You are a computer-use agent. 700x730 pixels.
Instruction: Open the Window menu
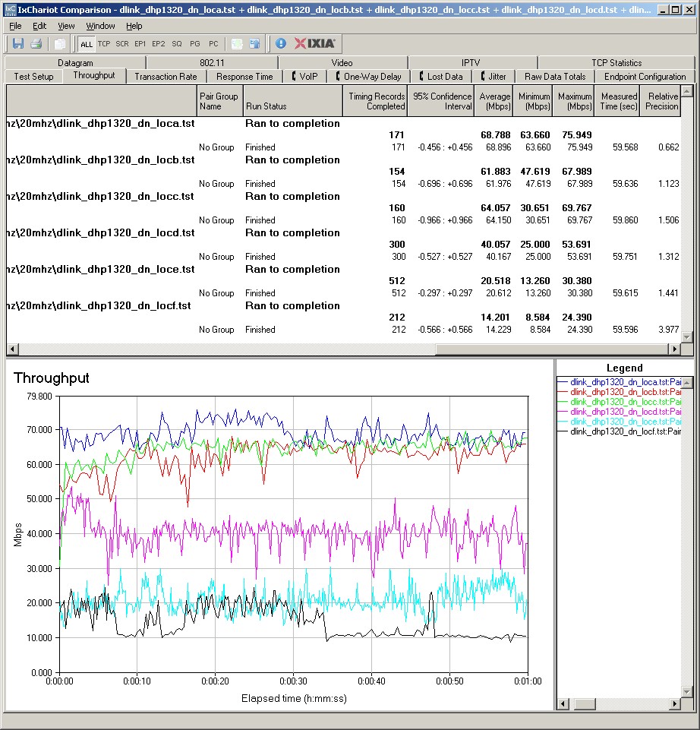tap(100, 26)
